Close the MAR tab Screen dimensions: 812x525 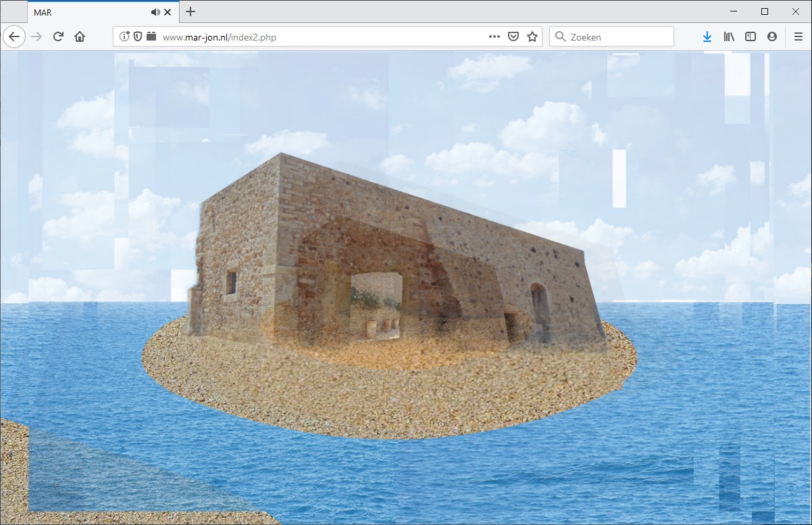coord(168,12)
